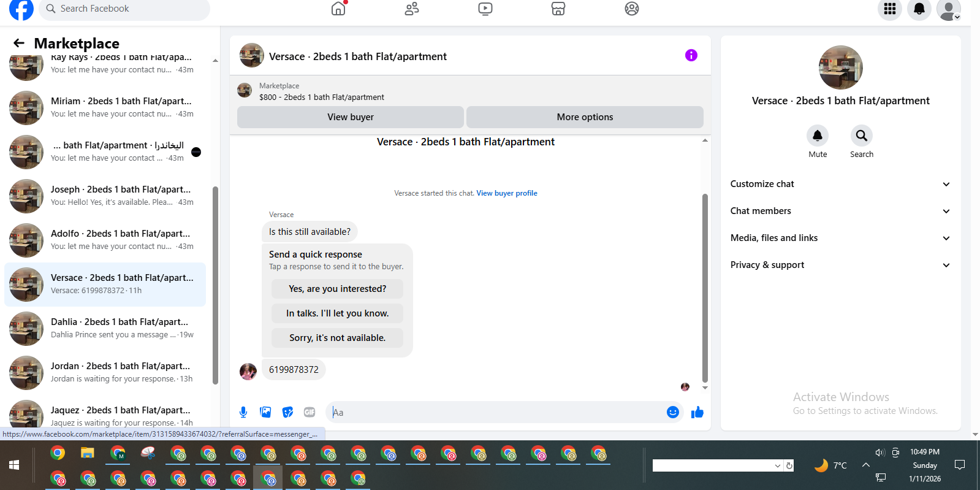Send quick reply 'Yes, are you interested?'

pyautogui.click(x=338, y=289)
